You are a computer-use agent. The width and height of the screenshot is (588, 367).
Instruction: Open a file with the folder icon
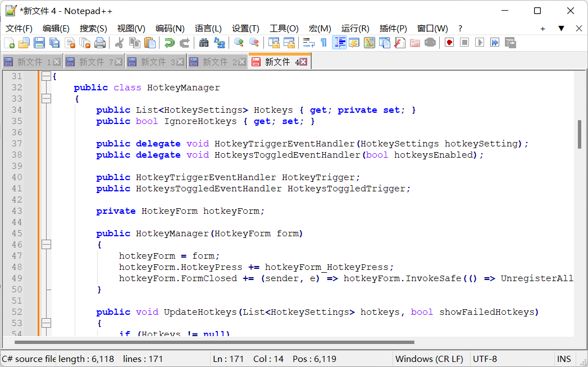click(24, 43)
